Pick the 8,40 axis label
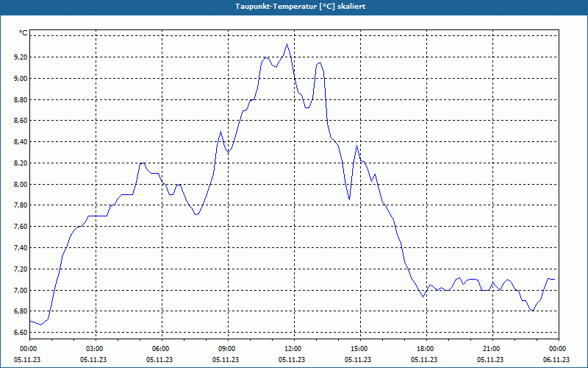 tap(21, 142)
